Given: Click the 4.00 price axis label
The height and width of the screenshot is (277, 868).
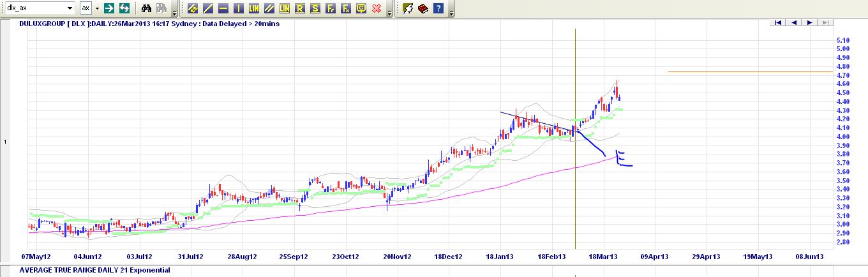Looking at the screenshot, I should click(x=842, y=137).
